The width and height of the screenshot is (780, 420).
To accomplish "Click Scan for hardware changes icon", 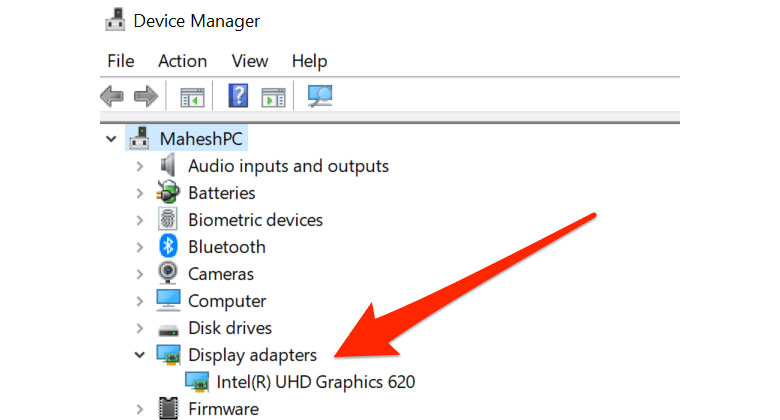I will [319, 96].
